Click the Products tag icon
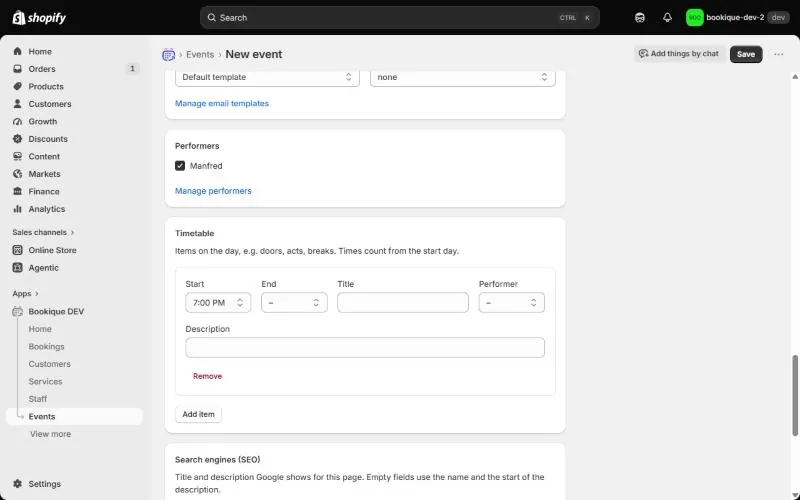The width and height of the screenshot is (800, 500). tap(18, 86)
